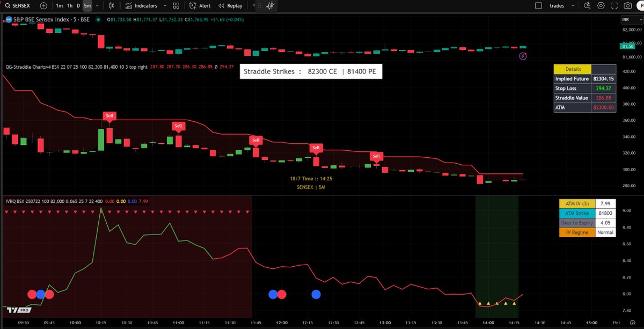Click the Implied Future value 82304.15
Image resolution: width=644 pixels, height=329 pixels.
coord(603,78)
